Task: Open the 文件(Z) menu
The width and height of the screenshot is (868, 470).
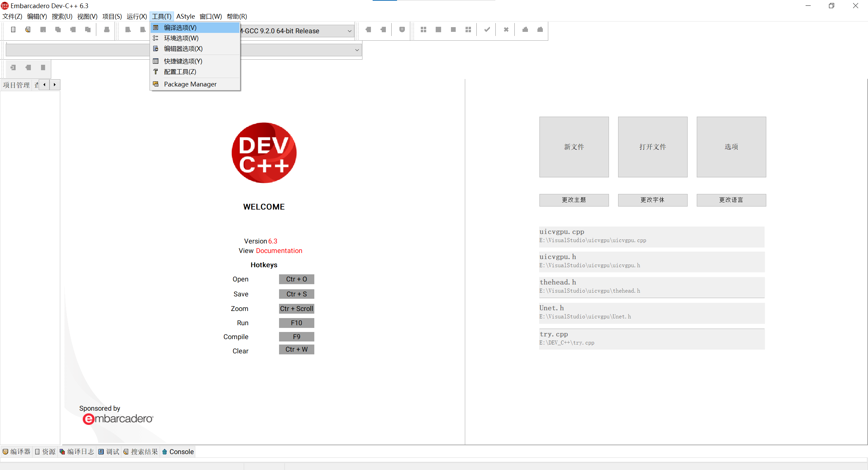Action: (x=13, y=16)
